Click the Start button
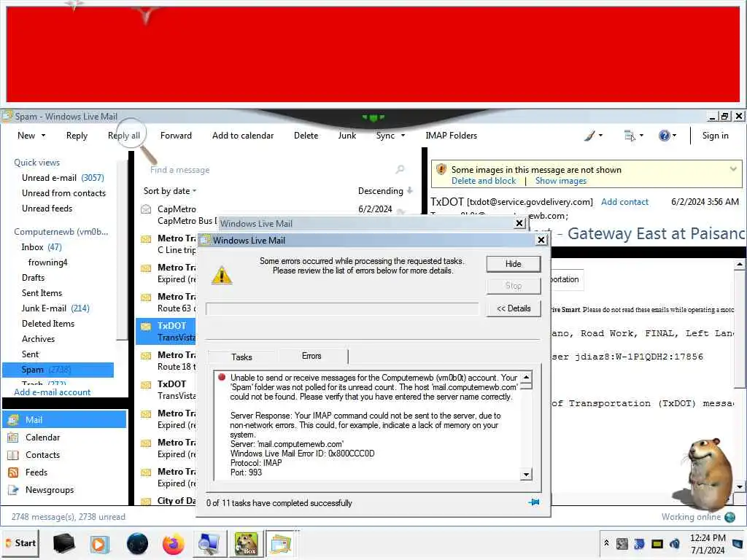This screenshot has width=747, height=560. (x=20, y=543)
